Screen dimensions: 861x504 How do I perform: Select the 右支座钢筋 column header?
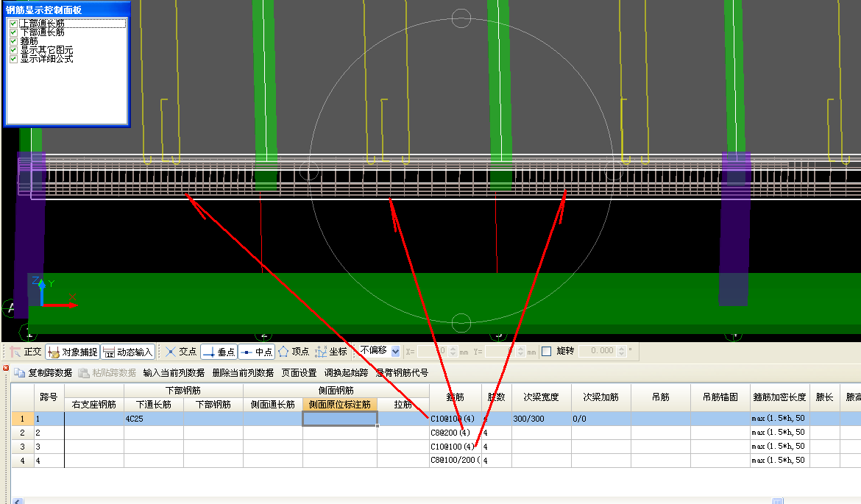[94, 405]
